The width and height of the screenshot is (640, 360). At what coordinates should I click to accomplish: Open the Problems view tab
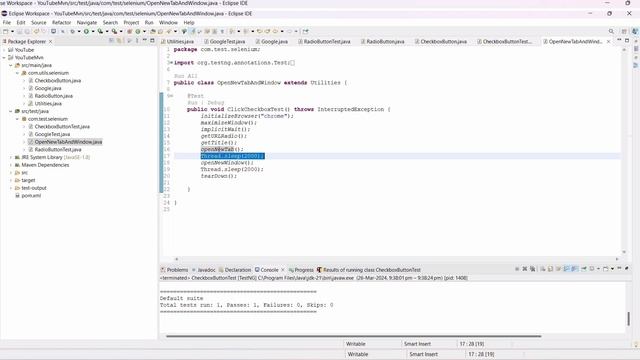tap(175, 270)
